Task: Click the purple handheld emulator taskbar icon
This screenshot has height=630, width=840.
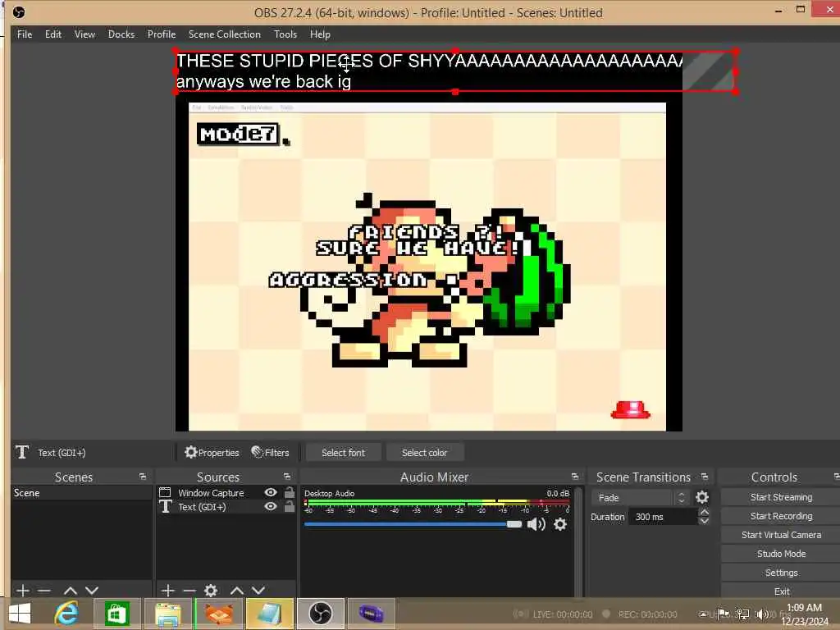Action: (x=372, y=614)
